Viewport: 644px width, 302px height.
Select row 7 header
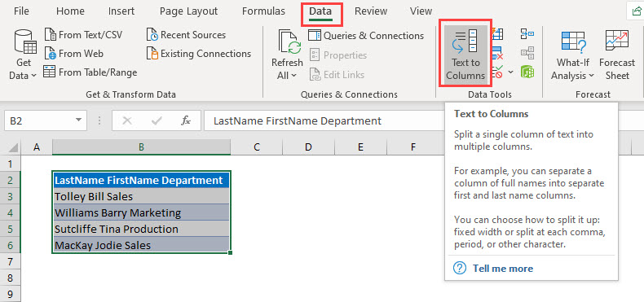coord(11,261)
